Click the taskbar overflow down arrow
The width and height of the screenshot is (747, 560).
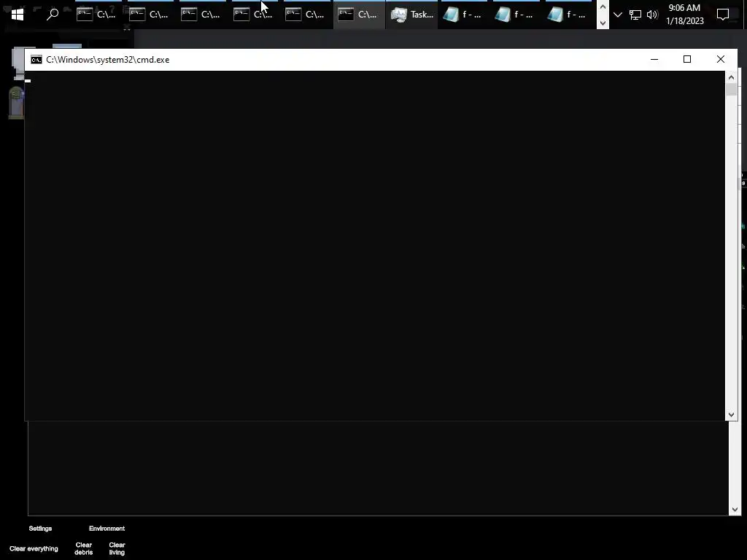(603, 23)
